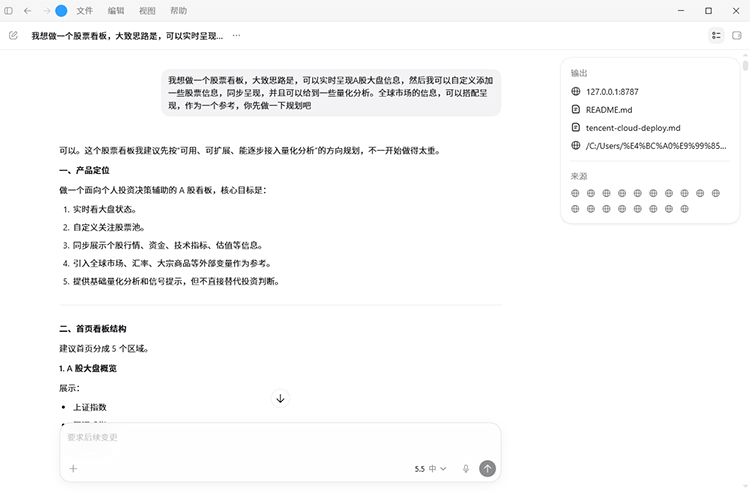Click the document icon beside README.md
The width and height of the screenshot is (750, 492).
(x=576, y=109)
